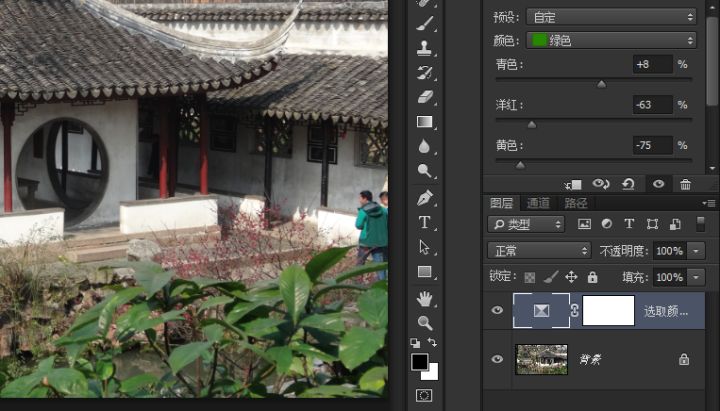The width and height of the screenshot is (720, 411).
Task: Select the History Brush tool
Action: [x=425, y=72]
